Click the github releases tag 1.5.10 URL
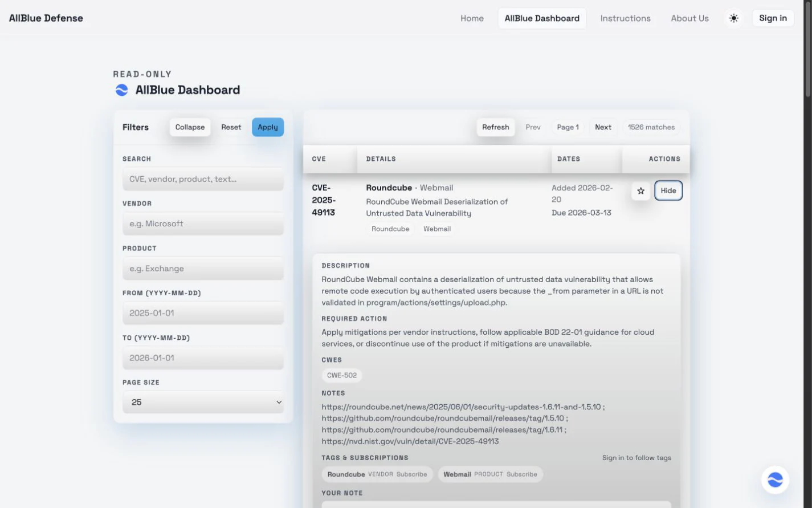 443,418
